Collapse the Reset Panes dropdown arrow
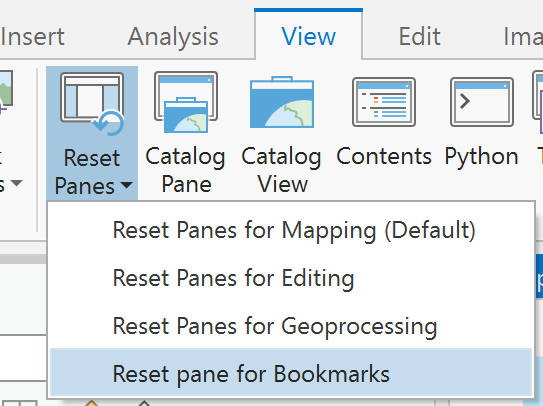This screenshot has width=543, height=406. (127, 185)
